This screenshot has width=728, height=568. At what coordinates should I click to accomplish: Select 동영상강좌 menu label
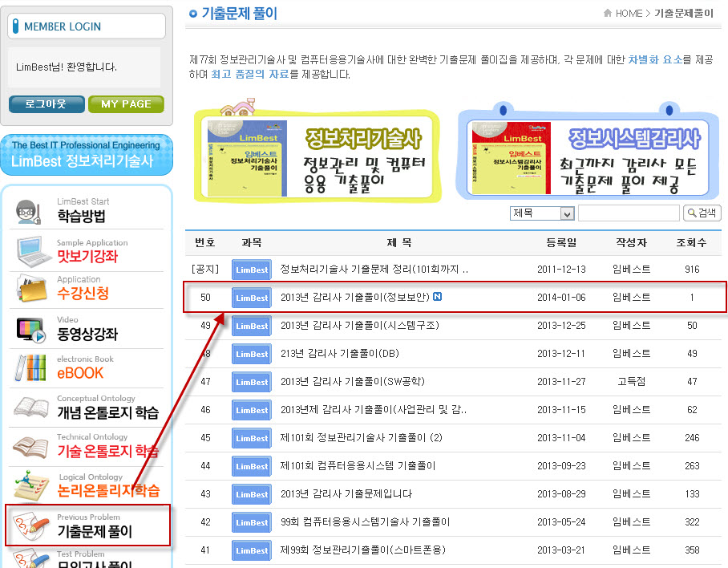(x=87, y=334)
